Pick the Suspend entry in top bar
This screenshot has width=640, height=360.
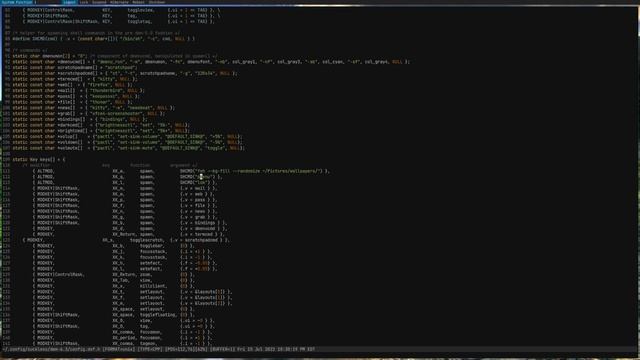(99, 2)
